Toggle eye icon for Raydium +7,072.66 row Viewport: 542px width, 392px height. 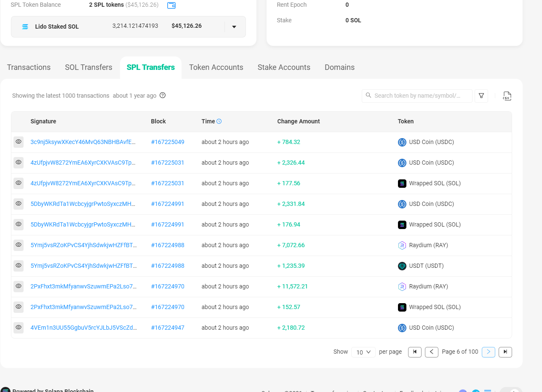tap(19, 245)
